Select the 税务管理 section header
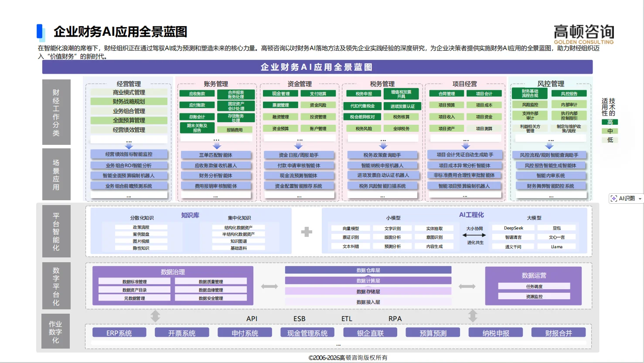This screenshot has height=363, width=644. pos(383,83)
